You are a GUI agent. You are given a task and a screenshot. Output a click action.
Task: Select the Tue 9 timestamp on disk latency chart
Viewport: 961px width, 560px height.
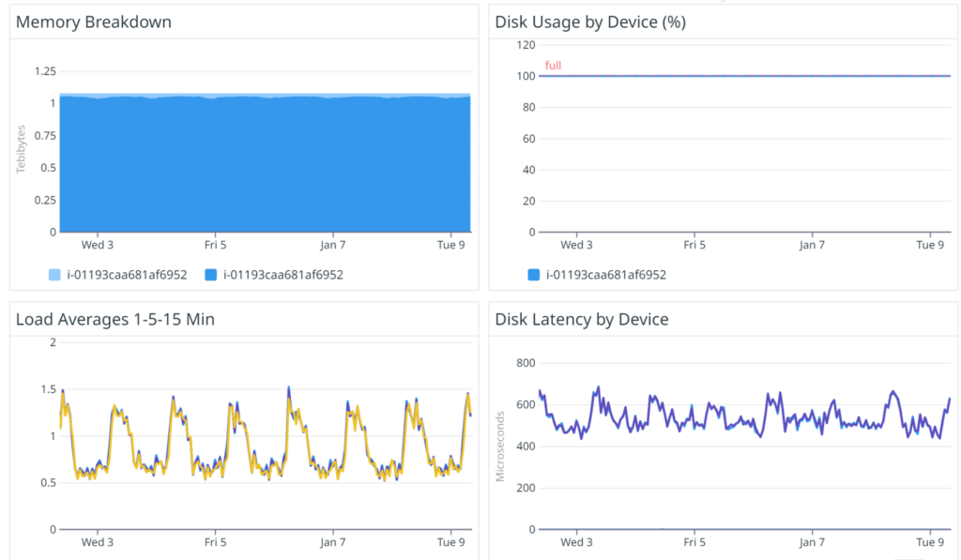click(930, 542)
